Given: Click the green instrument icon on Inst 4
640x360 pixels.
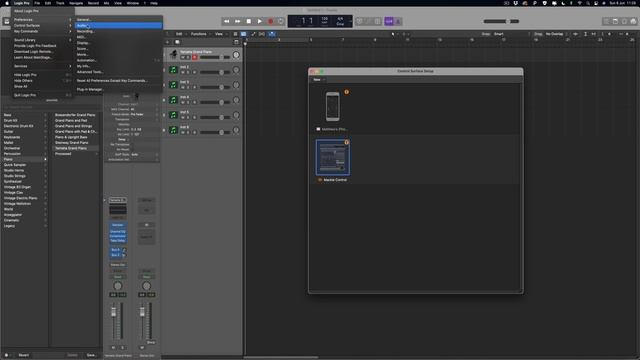Looking at the screenshot, I should click(x=173, y=100).
